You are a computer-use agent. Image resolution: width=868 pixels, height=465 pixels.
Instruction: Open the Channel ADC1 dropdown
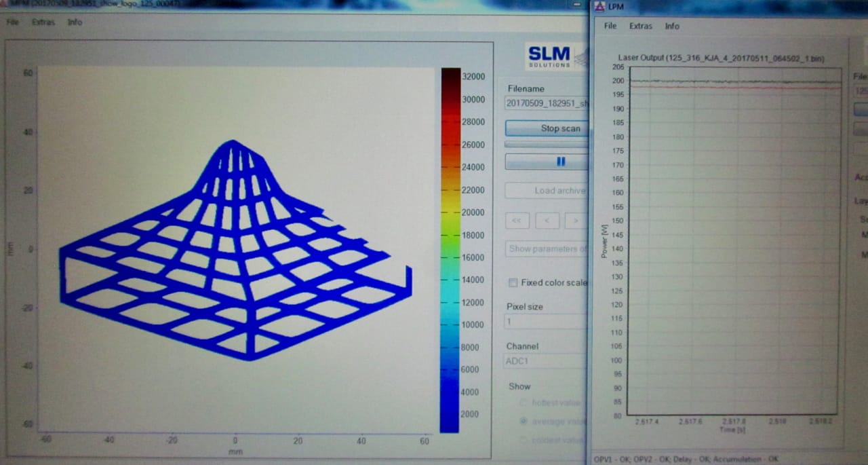[x=546, y=361]
